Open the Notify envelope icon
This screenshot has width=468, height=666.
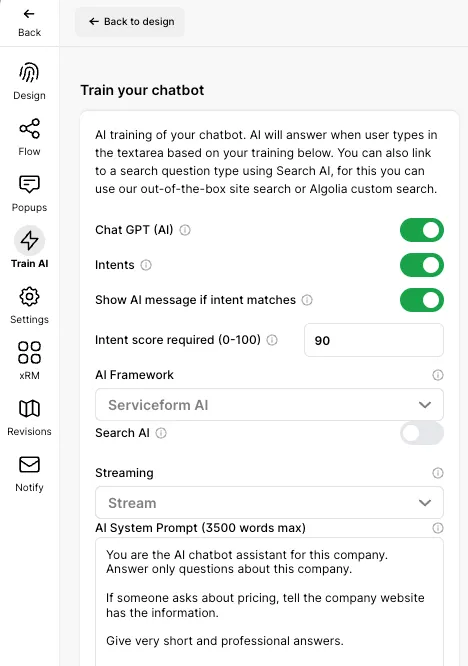(29, 465)
